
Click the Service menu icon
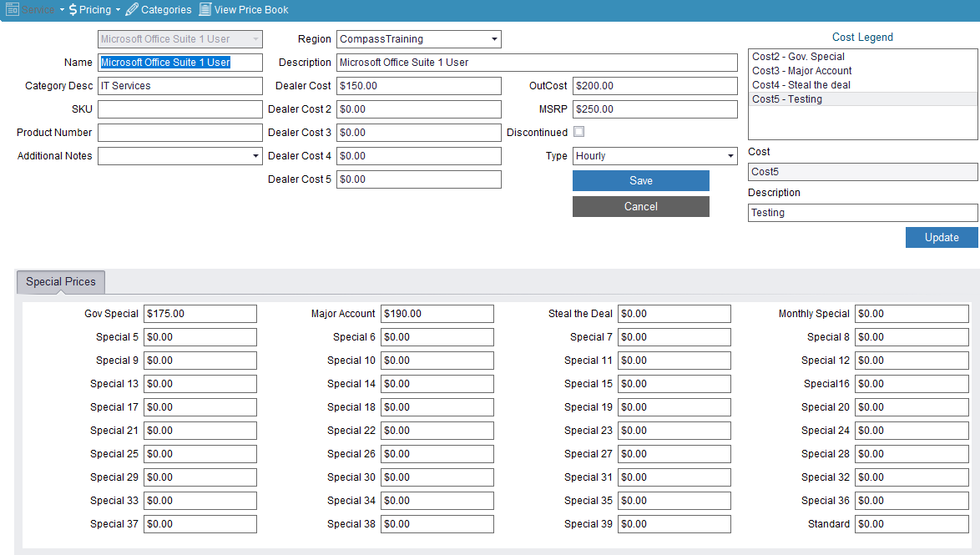[12, 9]
